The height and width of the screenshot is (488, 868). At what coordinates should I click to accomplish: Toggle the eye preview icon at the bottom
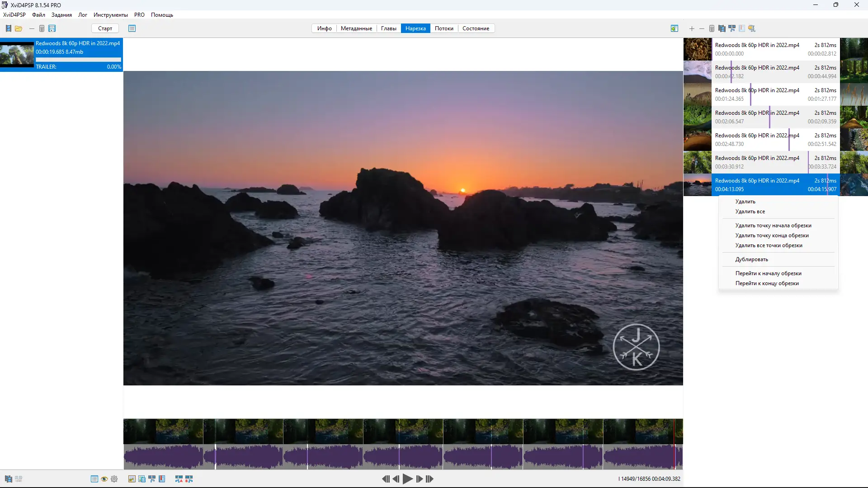tap(104, 479)
